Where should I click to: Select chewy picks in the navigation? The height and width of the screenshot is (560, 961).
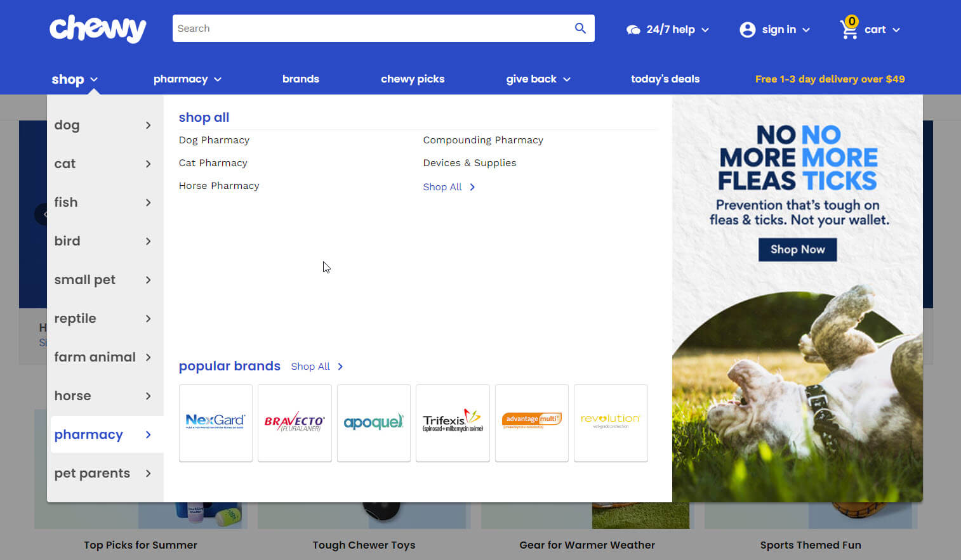(x=413, y=79)
